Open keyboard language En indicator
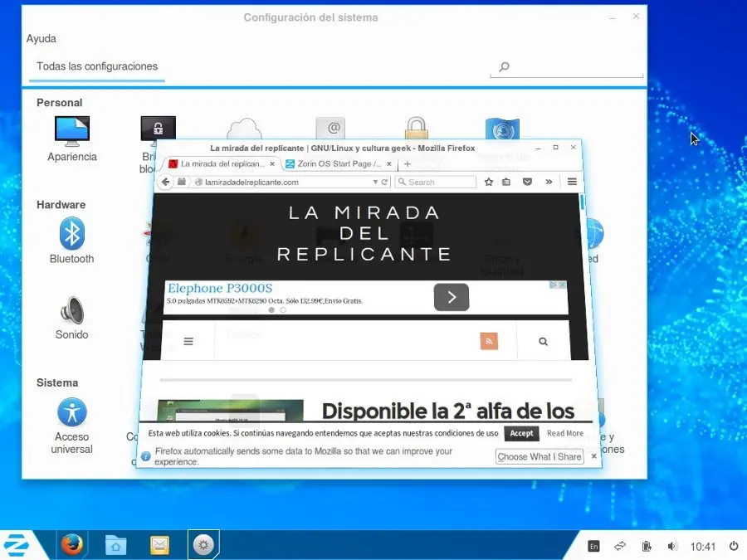Screen dimensions: 747x560 593,546
